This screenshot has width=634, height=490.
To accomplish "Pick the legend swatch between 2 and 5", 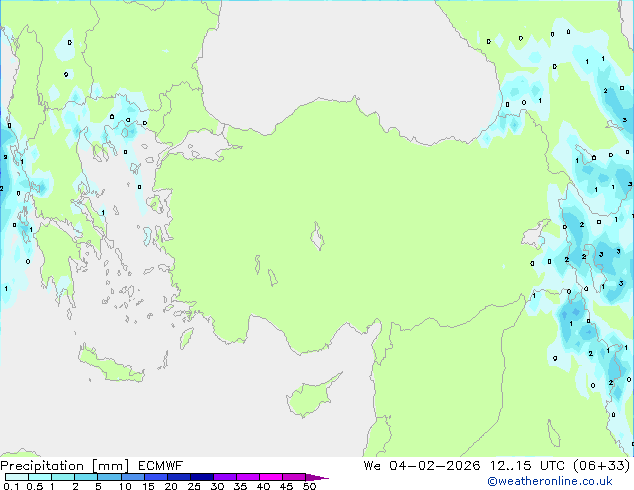I will coord(86,477).
